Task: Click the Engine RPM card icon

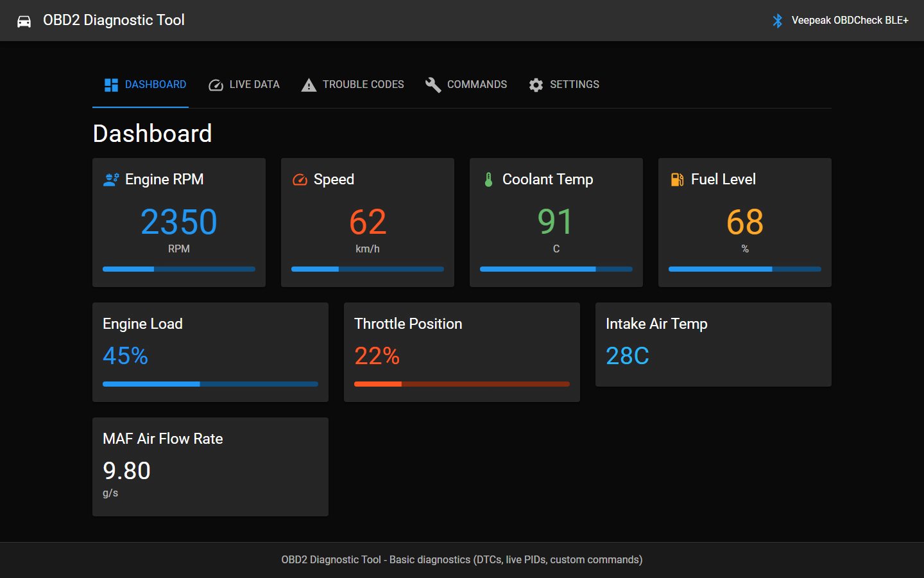Action: [x=111, y=180]
